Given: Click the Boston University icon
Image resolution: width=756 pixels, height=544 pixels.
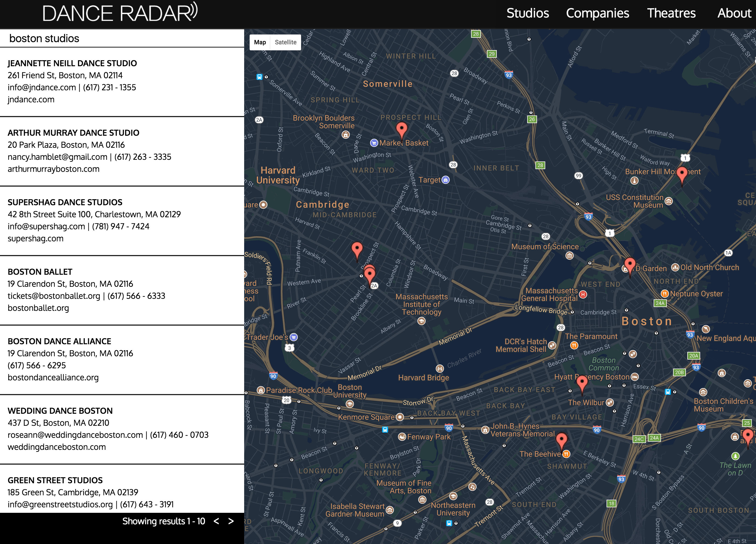Looking at the screenshot, I should 350,404.
